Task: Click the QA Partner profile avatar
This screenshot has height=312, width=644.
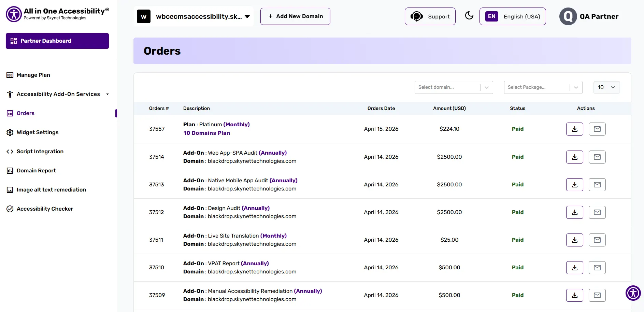Action: 568,16
